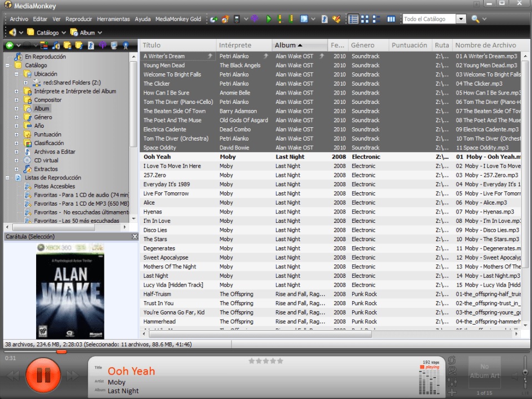Sort by Nombre de Archivo column header
The image size is (532, 399).
point(487,45)
